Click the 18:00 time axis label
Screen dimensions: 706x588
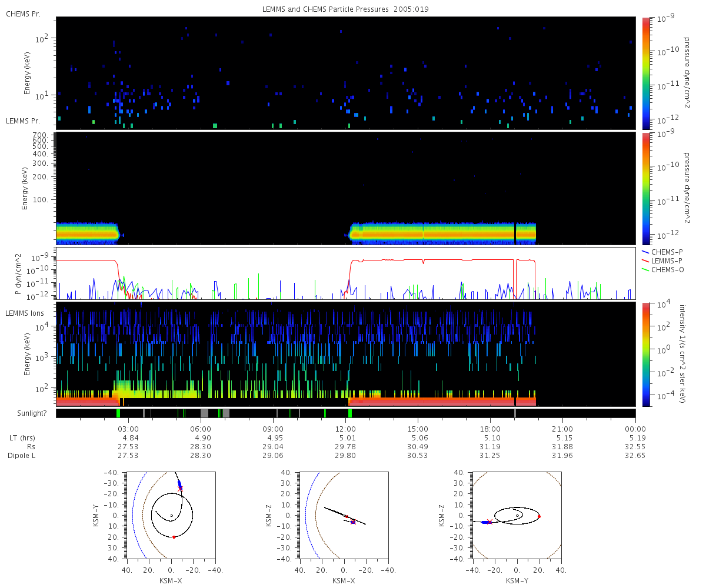pos(491,428)
